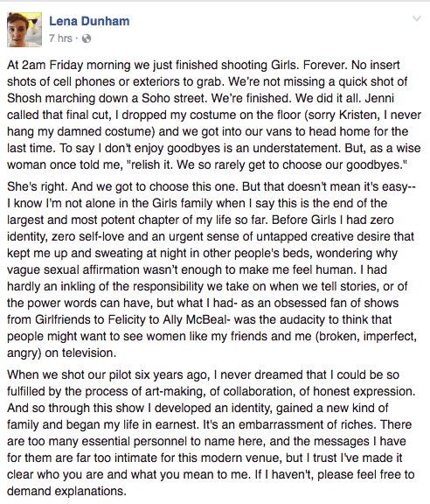
Task: Click the globe public privacy icon
Action: [x=87, y=38]
